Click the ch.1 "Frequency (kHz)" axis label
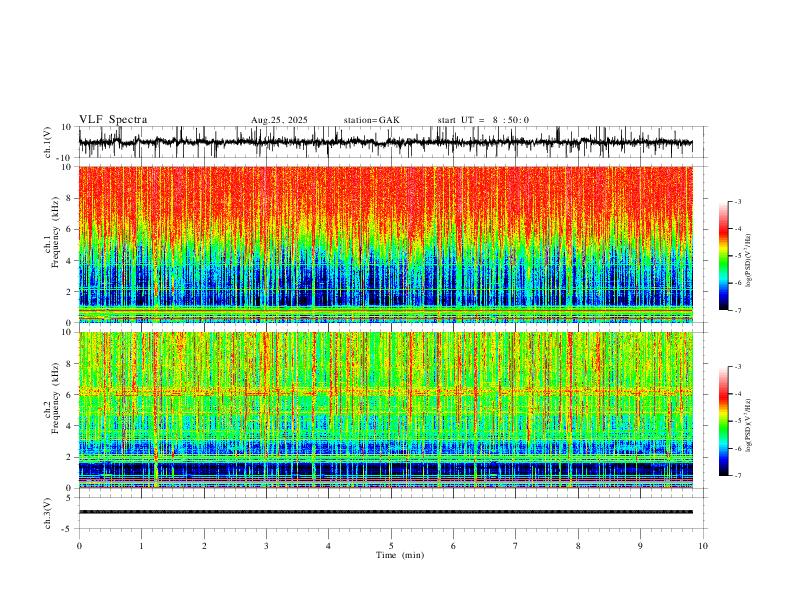Screen dimensions: 792x612 [55, 232]
